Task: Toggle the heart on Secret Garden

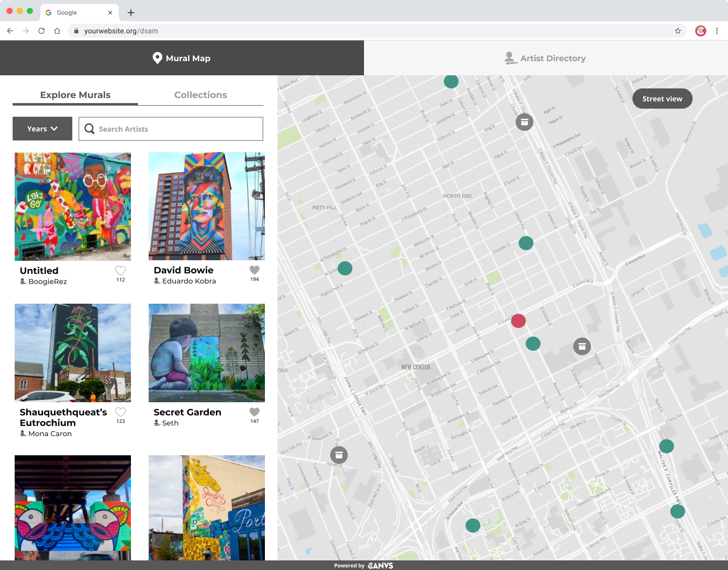Action: 254,412
